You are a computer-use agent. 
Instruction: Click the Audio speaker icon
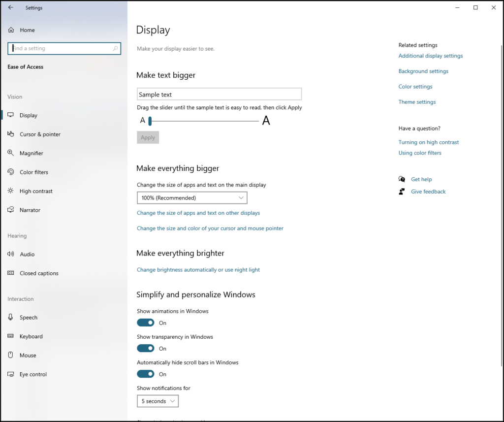click(11, 254)
